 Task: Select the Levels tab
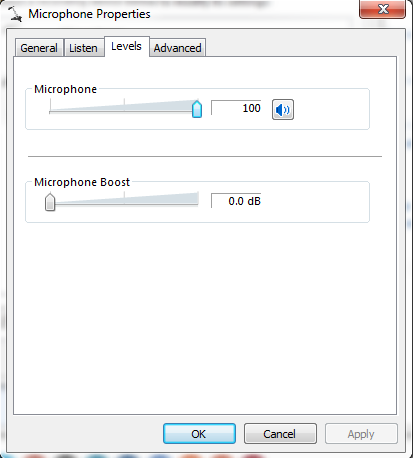coord(126,46)
